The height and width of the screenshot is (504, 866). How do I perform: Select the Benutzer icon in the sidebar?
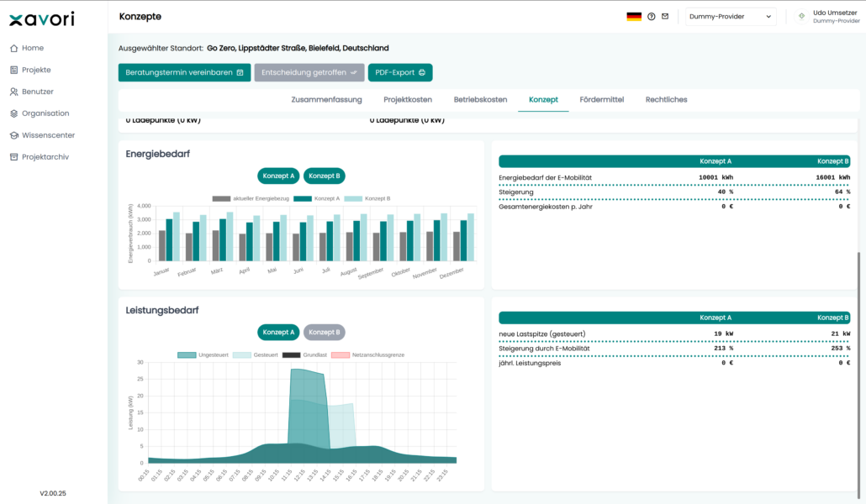pos(13,92)
